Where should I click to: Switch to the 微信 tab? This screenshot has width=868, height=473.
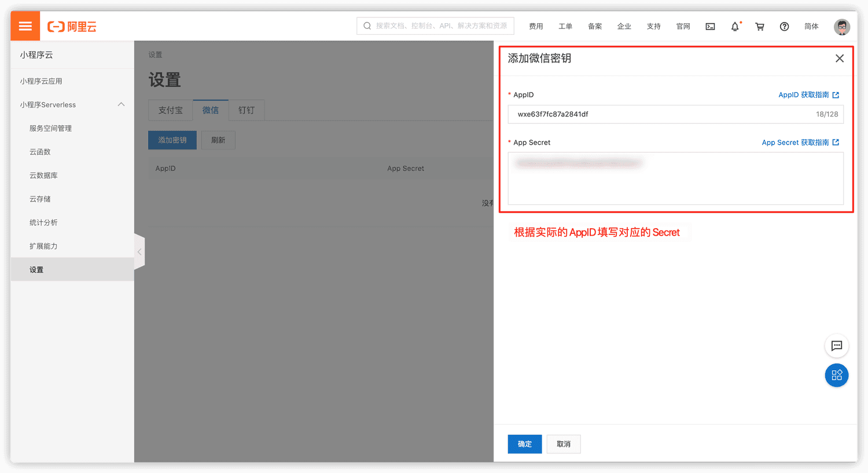pyautogui.click(x=211, y=110)
